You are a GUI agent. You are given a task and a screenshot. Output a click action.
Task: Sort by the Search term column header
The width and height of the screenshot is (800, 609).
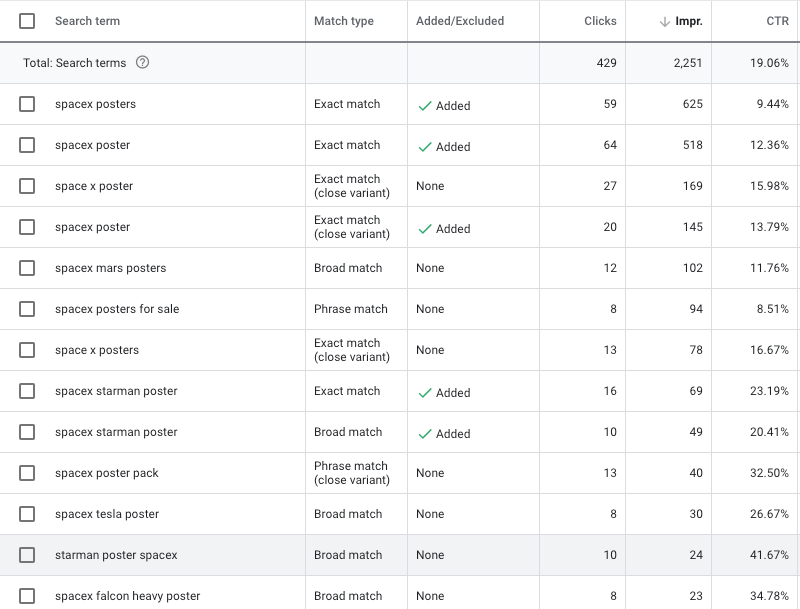pos(87,21)
